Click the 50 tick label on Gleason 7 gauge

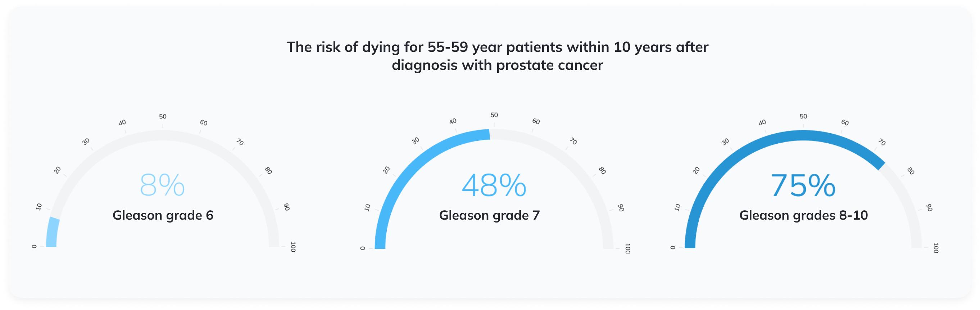(494, 115)
